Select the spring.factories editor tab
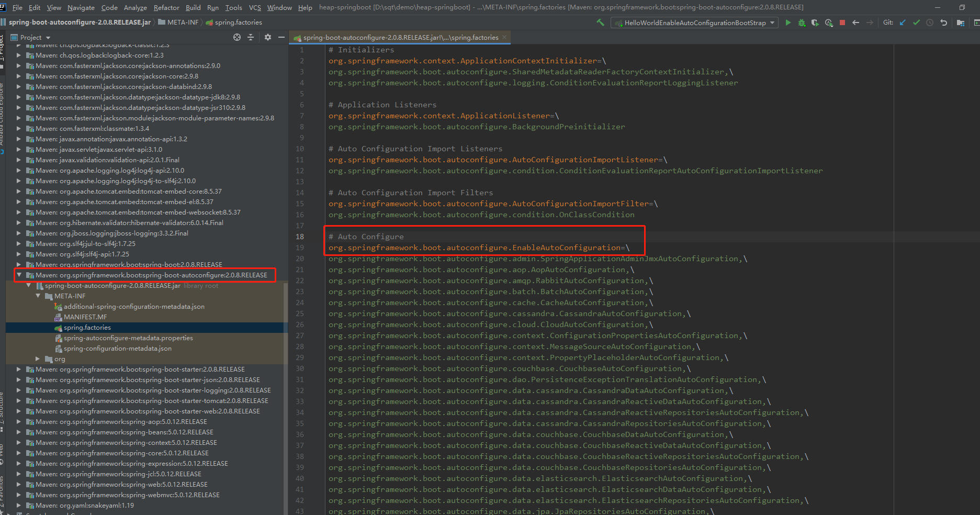 coord(400,37)
